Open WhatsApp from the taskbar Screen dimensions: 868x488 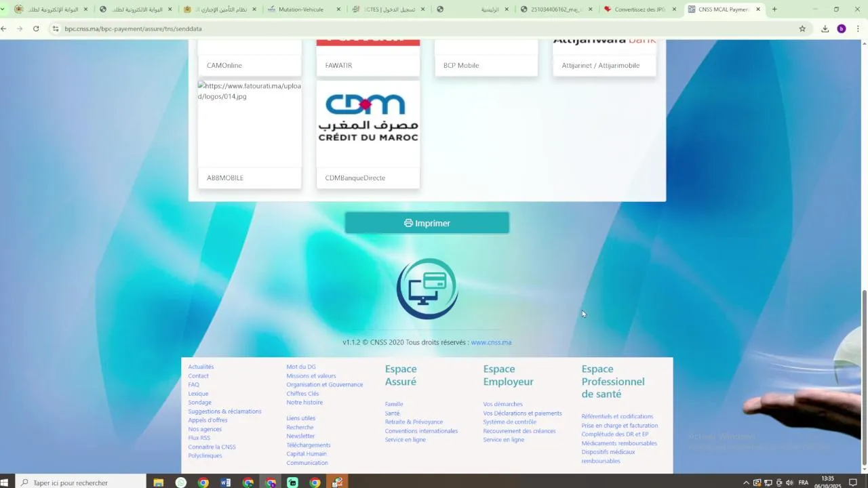click(x=181, y=483)
